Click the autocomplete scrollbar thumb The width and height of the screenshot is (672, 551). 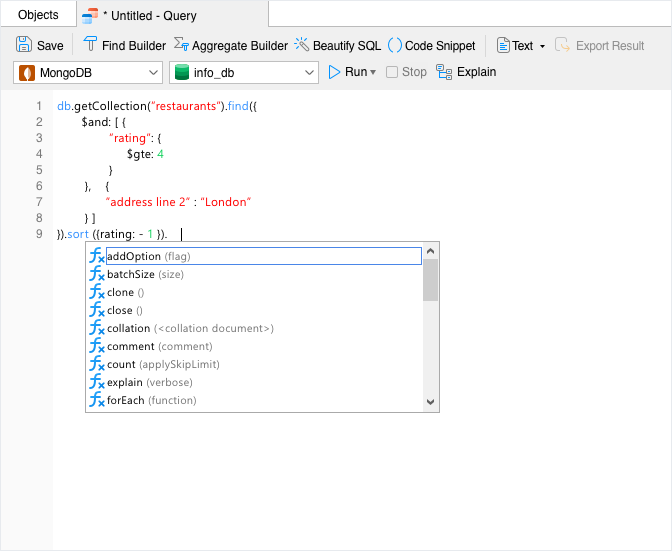(x=430, y=280)
